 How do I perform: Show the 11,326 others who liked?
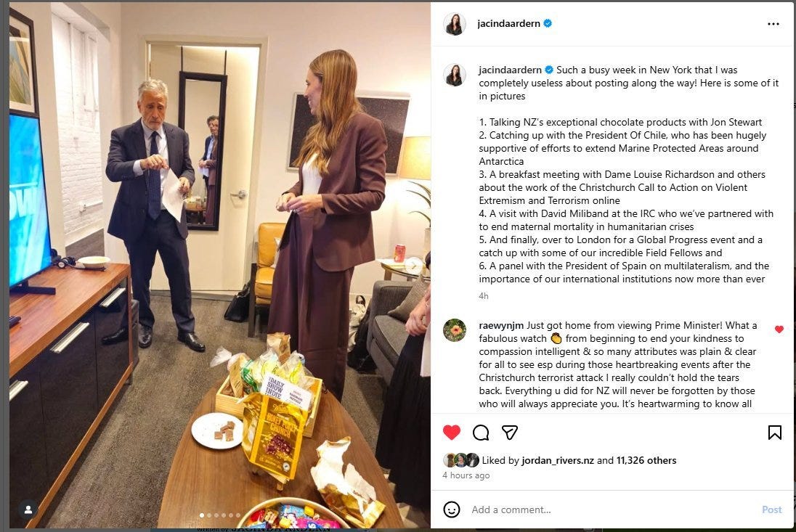point(646,460)
